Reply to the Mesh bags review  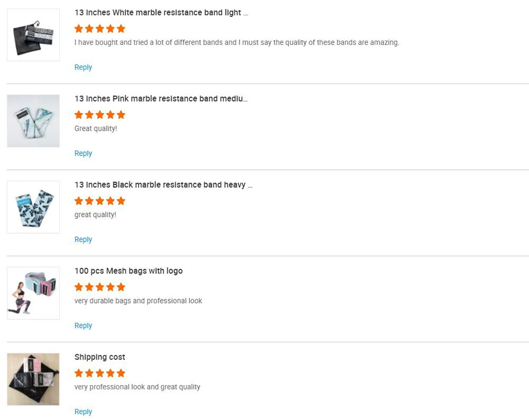[x=83, y=326]
